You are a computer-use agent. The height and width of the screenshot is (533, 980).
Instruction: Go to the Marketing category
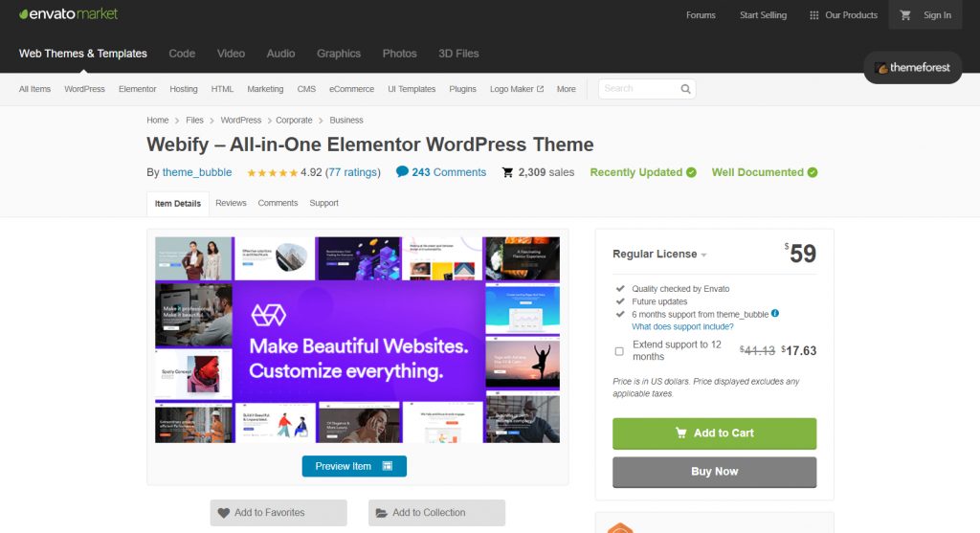pos(265,89)
